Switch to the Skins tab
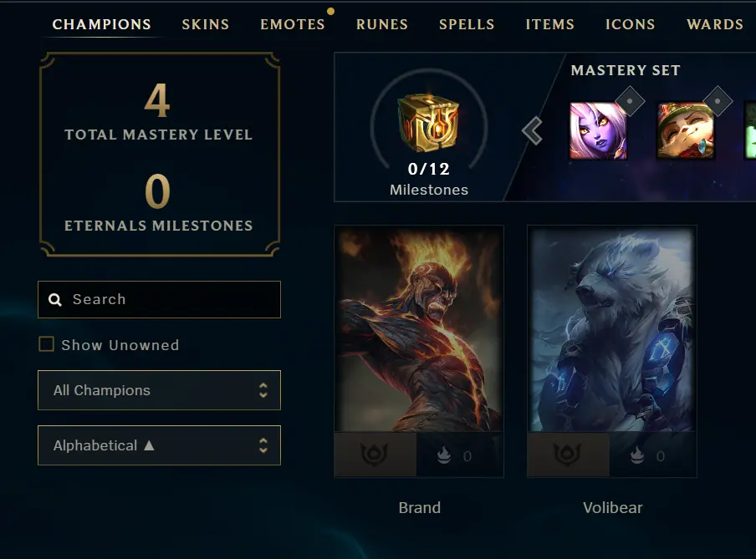 (206, 24)
